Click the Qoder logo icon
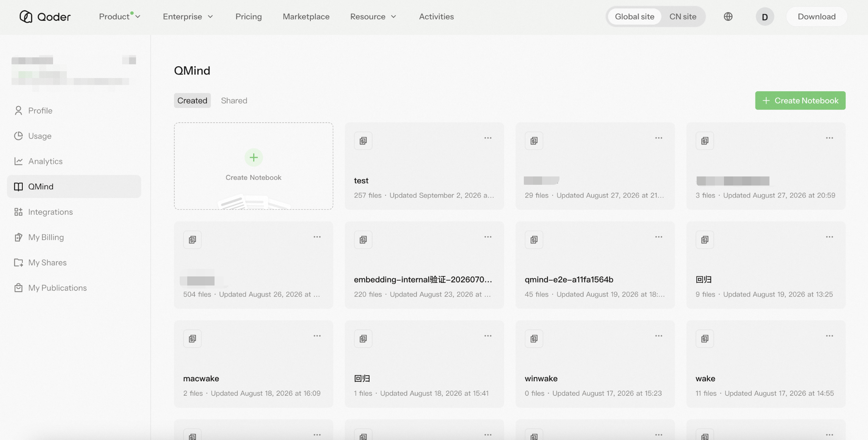The width and height of the screenshot is (868, 440). click(26, 17)
